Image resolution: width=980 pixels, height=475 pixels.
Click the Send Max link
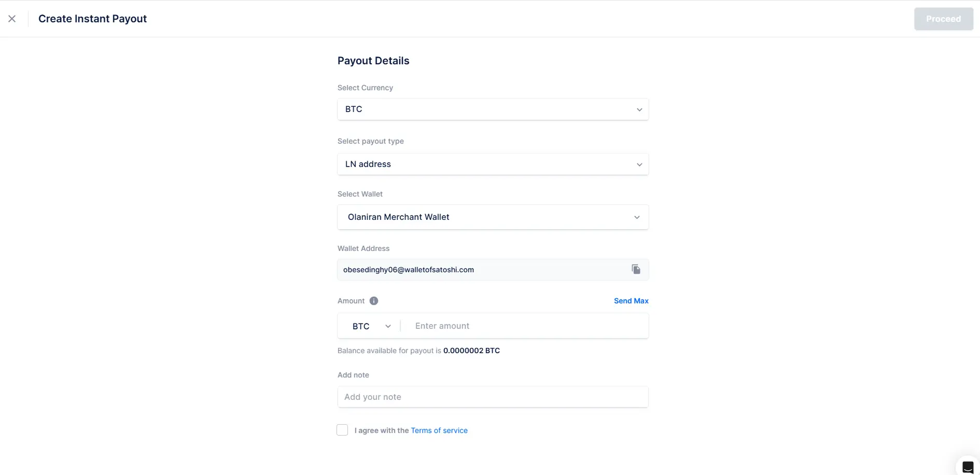(x=631, y=301)
